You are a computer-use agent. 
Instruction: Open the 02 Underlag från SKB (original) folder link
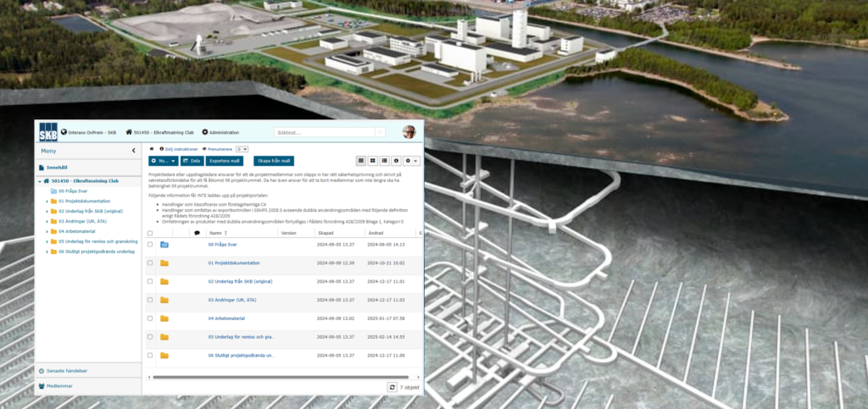(240, 281)
